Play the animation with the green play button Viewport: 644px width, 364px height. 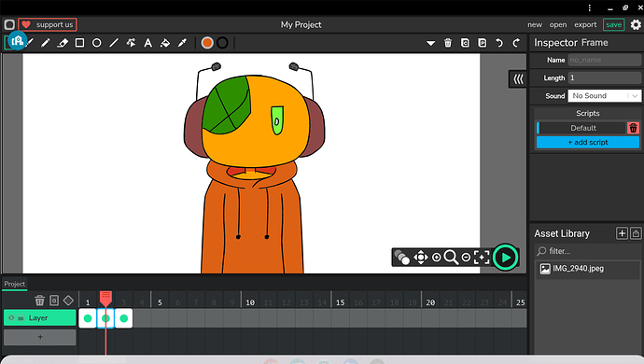[505, 258]
